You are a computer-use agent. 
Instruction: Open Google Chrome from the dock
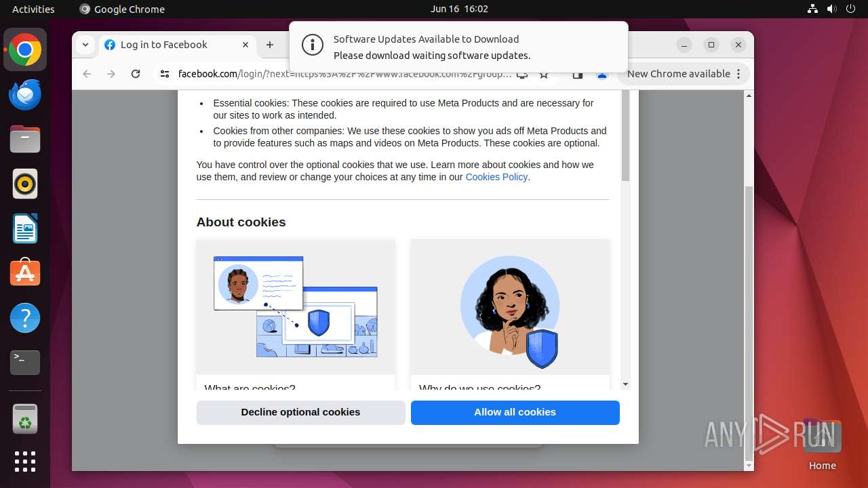[25, 49]
